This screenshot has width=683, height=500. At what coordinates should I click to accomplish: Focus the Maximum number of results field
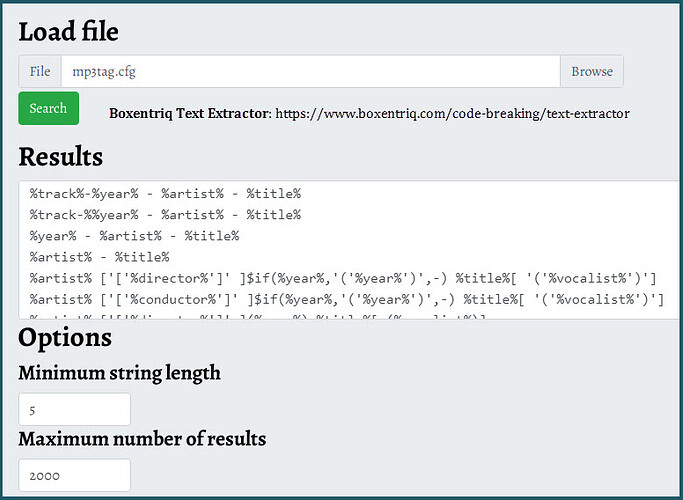pos(74,475)
